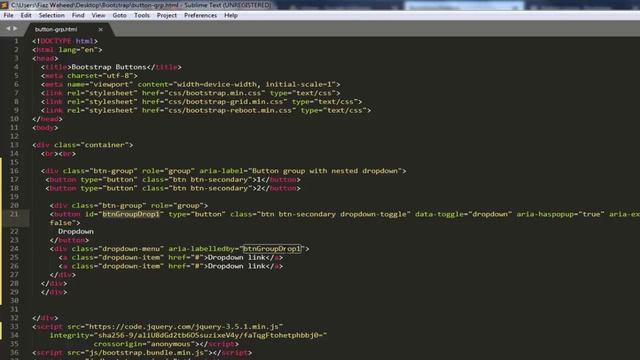Open the Goto menu
This screenshot has width=640, height=360.
[x=119, y=16]
